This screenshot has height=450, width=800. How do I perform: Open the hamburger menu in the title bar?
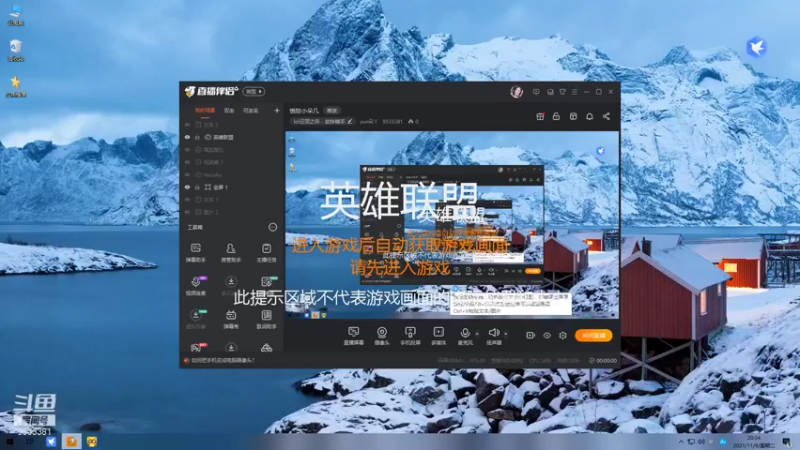[x=574, y=92]
